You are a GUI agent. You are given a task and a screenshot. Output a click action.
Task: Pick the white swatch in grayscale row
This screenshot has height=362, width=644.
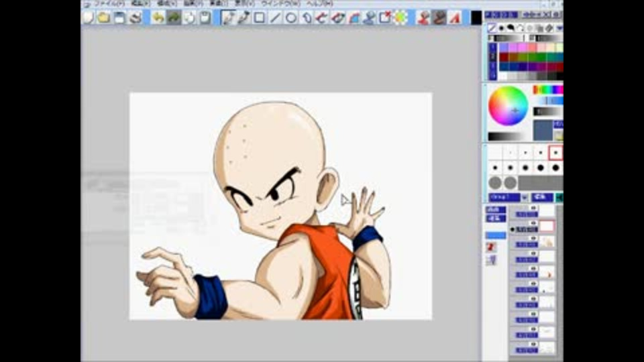click(x=504, y=76)
